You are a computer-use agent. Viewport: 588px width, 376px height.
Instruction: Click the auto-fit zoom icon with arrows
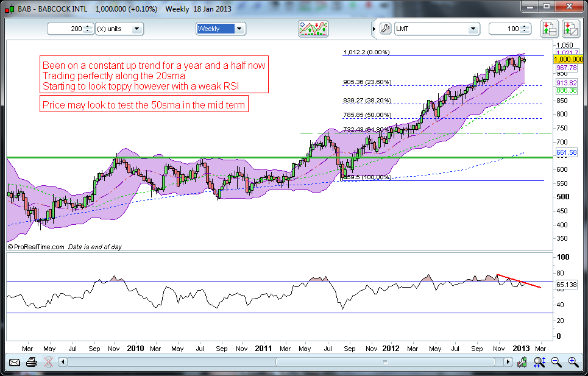click(x=539, y=362)
